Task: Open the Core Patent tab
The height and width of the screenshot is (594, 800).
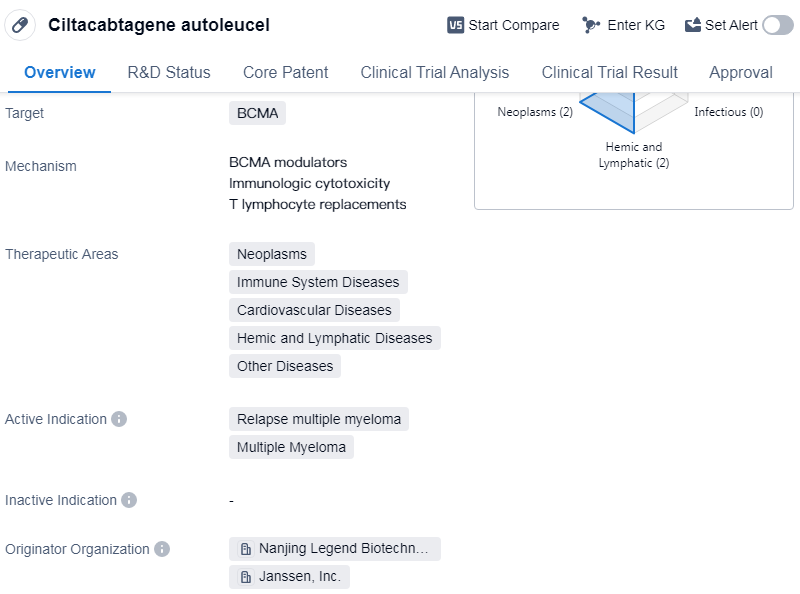Action: [x=285, y=72]
